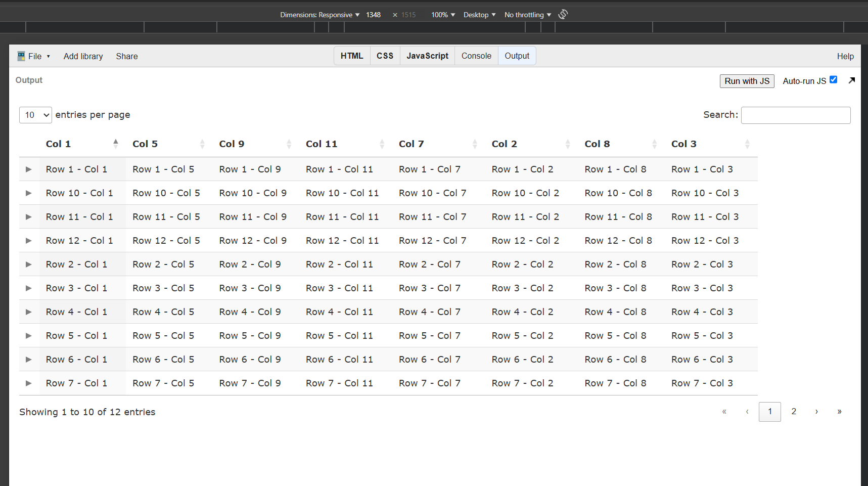The image size is (868, 486).
Task: Click into the Search input field
Action: pos(795,115)
